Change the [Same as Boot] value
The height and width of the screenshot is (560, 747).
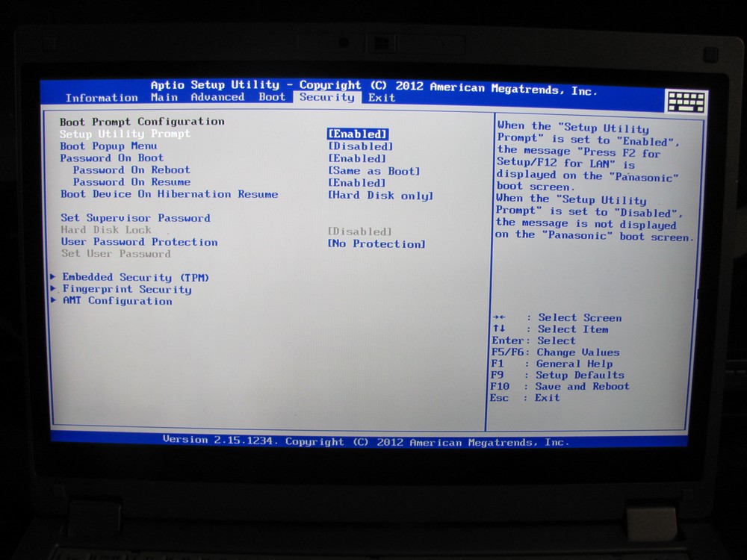point(374,170)
